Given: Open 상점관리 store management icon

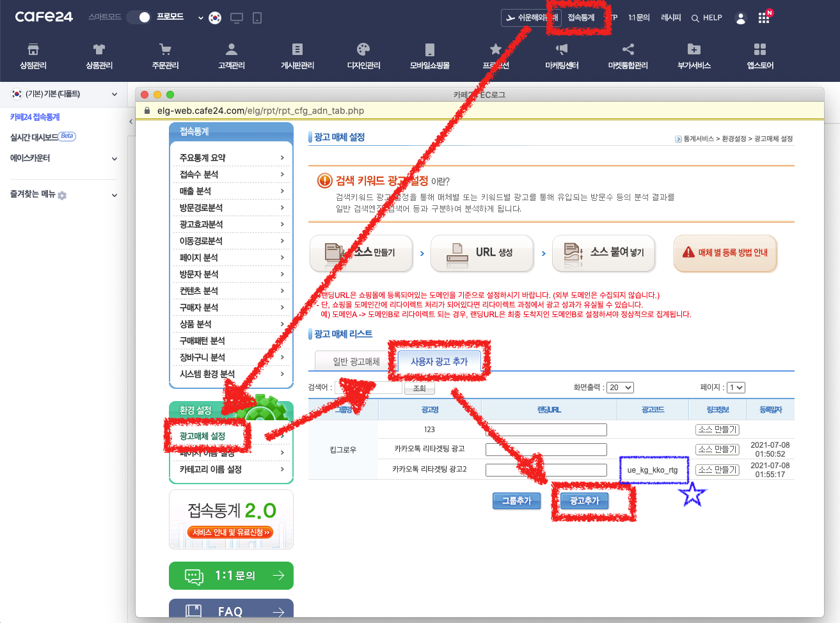Looking at the screenshot, I should (x=33, y=50).
